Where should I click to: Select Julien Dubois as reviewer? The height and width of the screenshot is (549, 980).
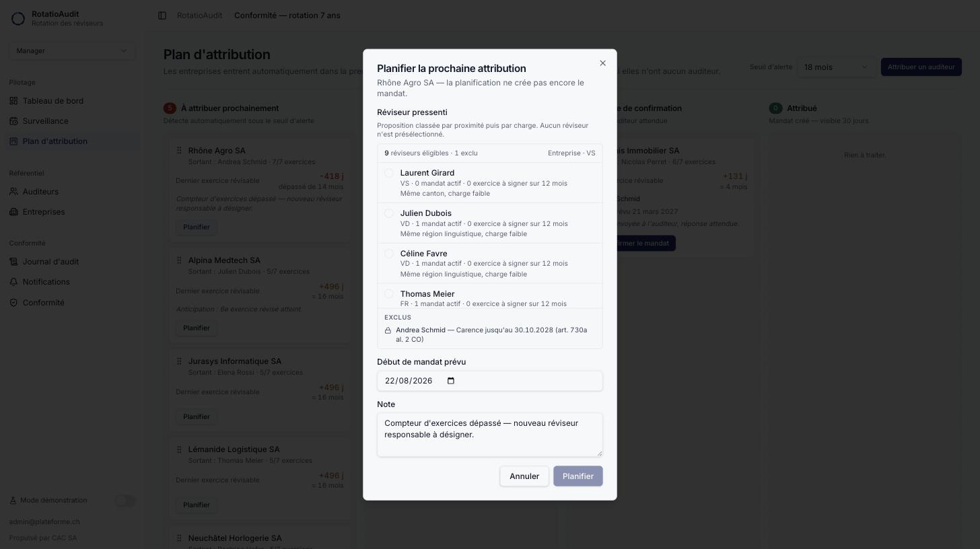[x=389, y=213]
